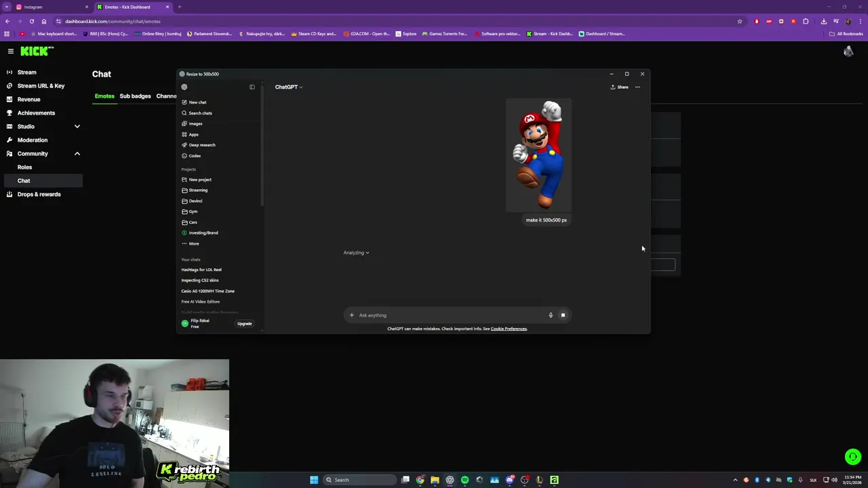Switch to the Emotes tab

click(x=104, y=96)
